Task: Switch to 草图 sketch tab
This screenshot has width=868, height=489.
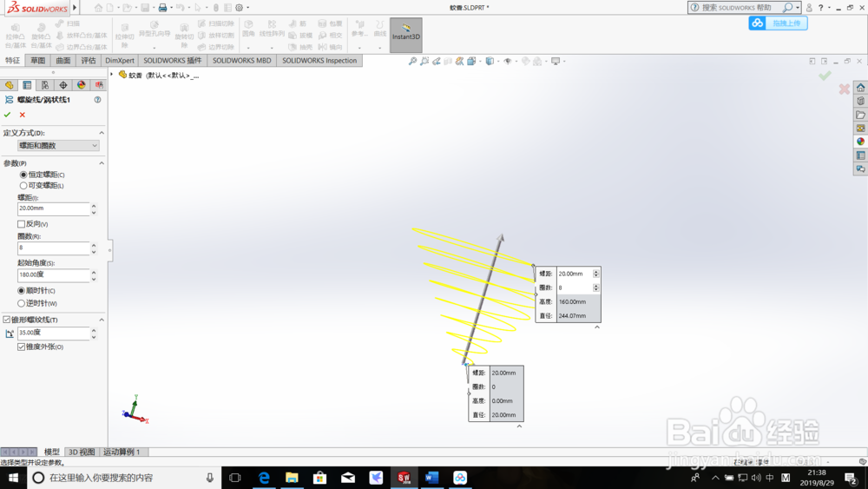Action: tap(37, 60)
